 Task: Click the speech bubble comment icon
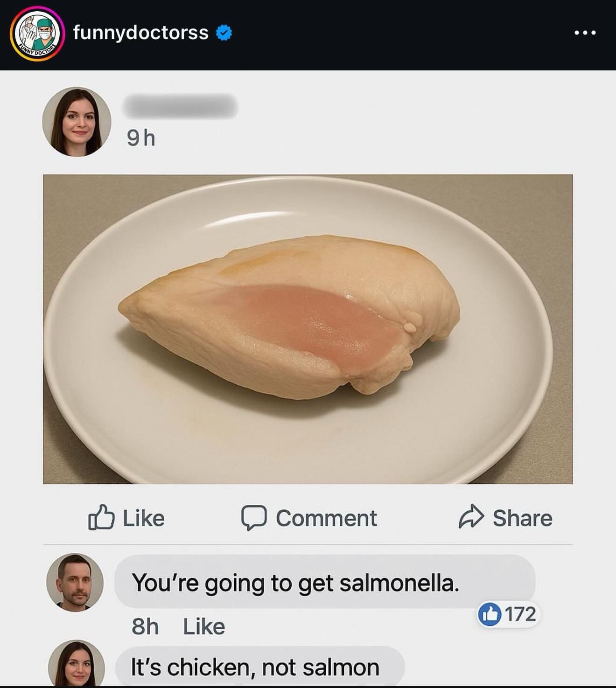point(254,517)
